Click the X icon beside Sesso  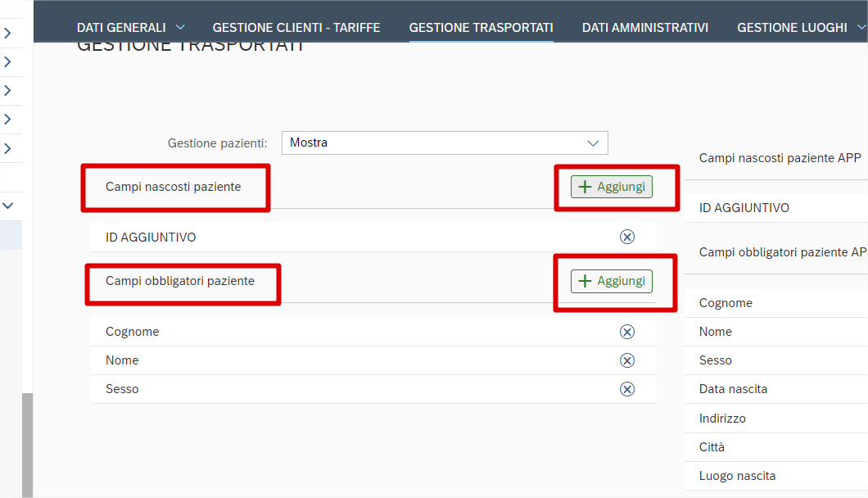coord(626,389)
